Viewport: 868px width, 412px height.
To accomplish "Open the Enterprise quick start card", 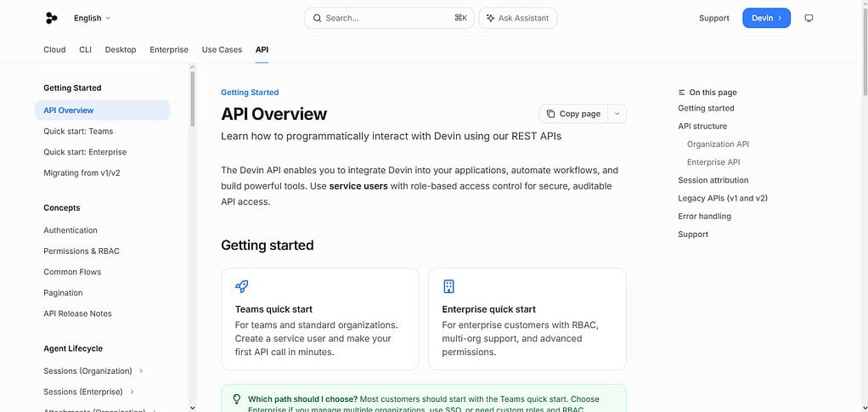I will (527, 319).
